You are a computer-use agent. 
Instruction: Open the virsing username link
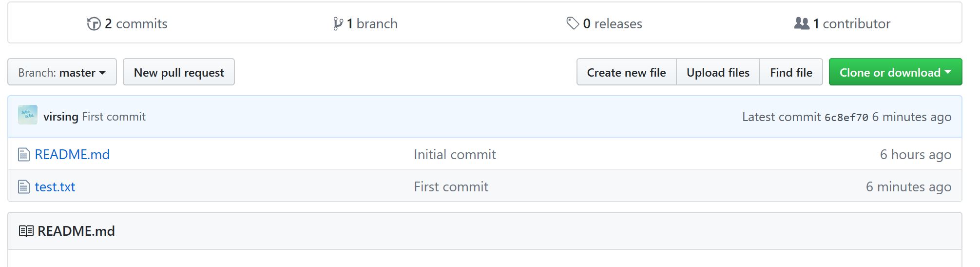61,117
